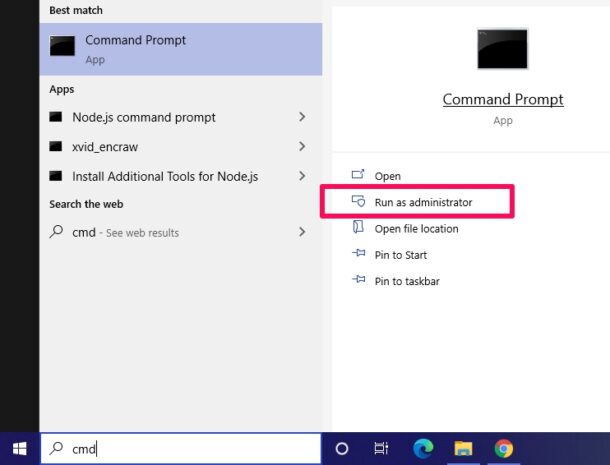Expand cmd web search results arrow

point(302,232)
